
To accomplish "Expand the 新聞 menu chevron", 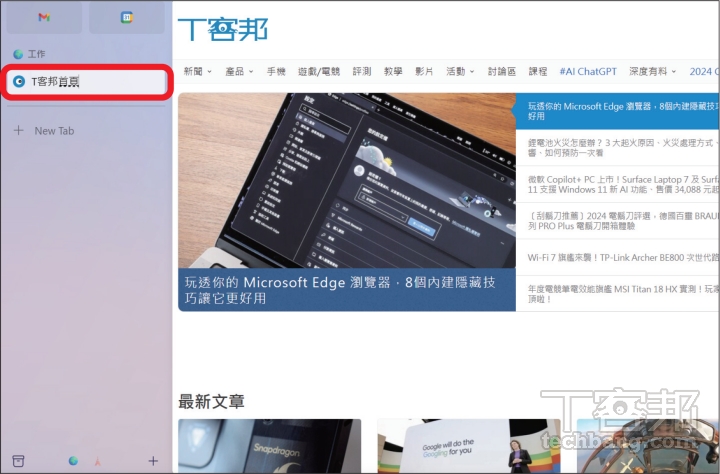I will [209, 72].
